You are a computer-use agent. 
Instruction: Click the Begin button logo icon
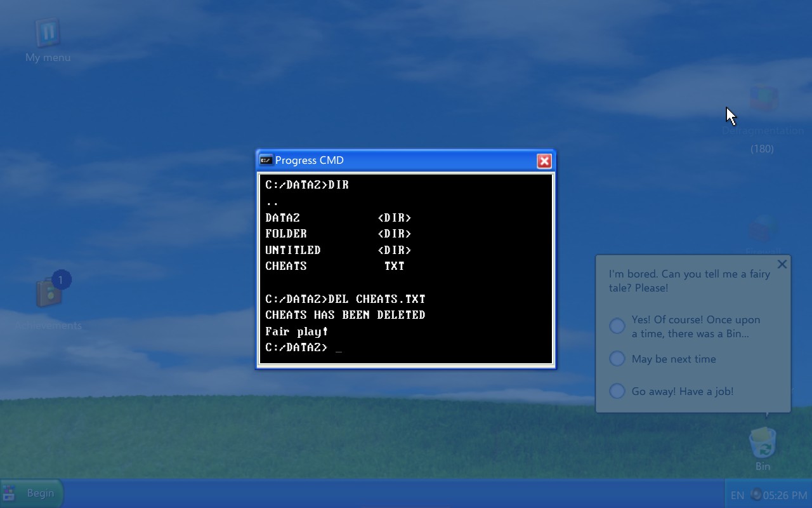pos(10,493)
